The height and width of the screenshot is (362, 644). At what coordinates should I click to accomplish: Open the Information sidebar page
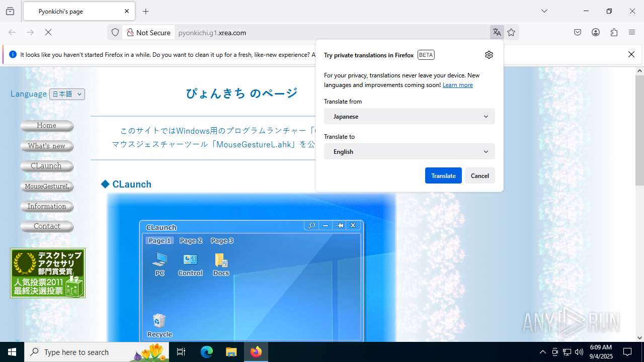[47, 206]
